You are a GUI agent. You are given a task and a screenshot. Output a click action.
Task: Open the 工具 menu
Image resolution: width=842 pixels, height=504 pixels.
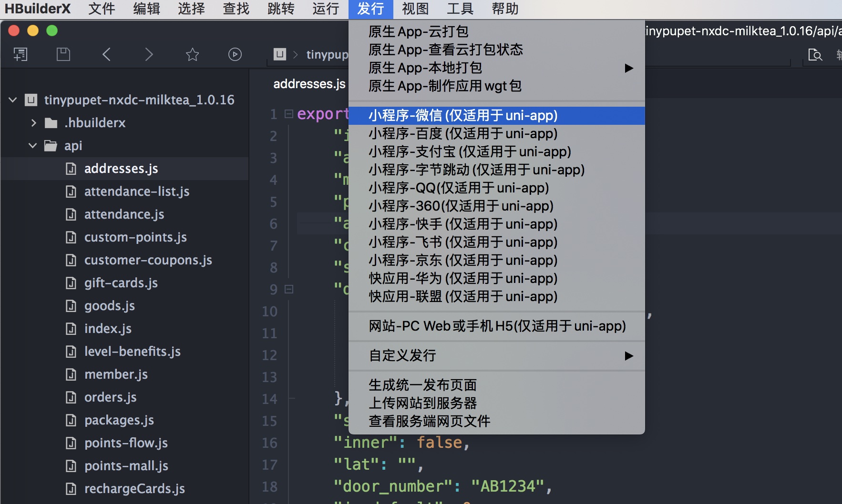coord(460,9)
